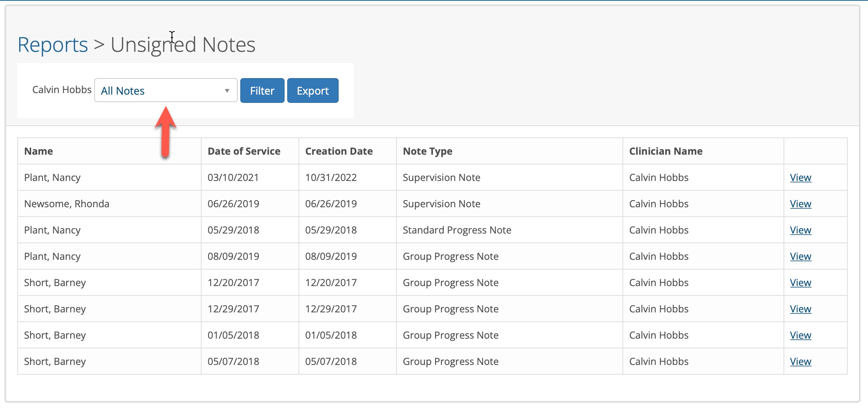Click the Date of Service column header
This screenshot has height=413, width=868.
pyautogui.click(x=244, y=151)
